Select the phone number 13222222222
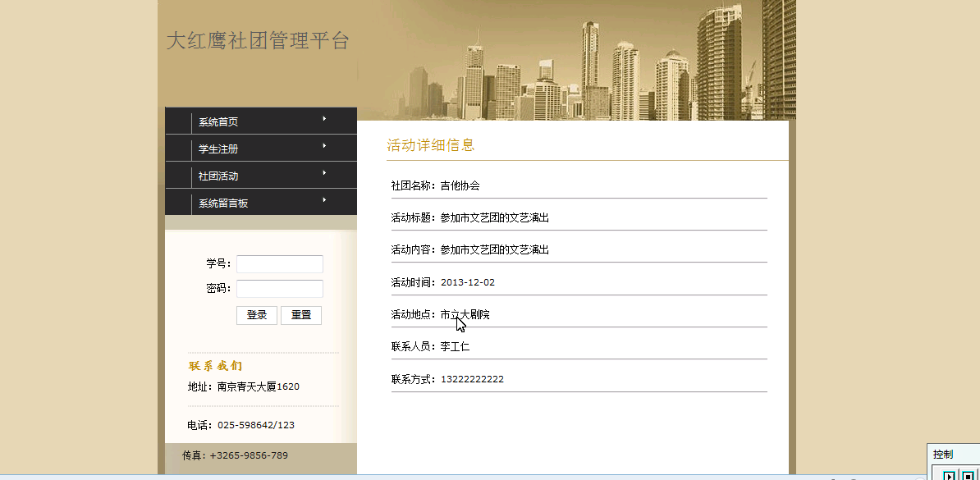This screenshot has height=480, width=980. tap(472, 379)
